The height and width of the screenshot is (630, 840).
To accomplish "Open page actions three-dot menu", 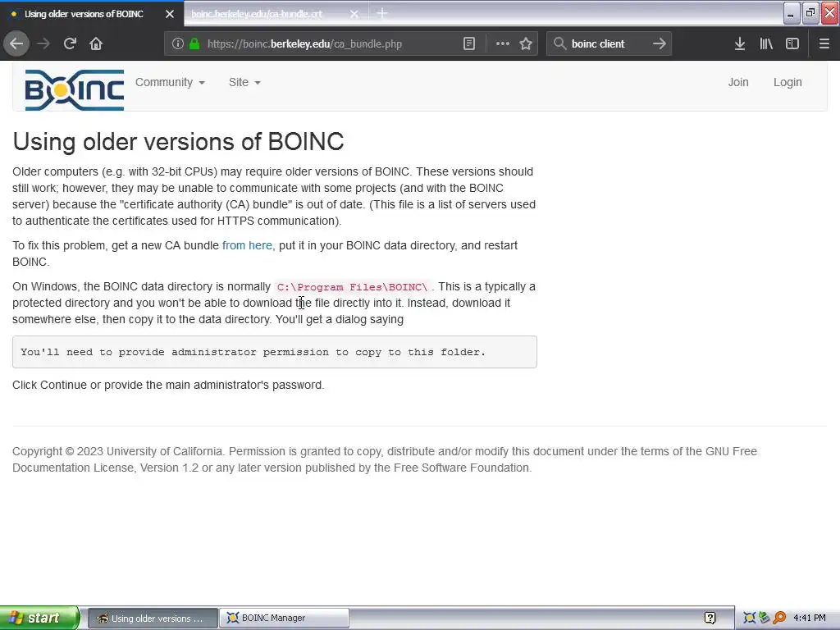I will coord(503,44).
